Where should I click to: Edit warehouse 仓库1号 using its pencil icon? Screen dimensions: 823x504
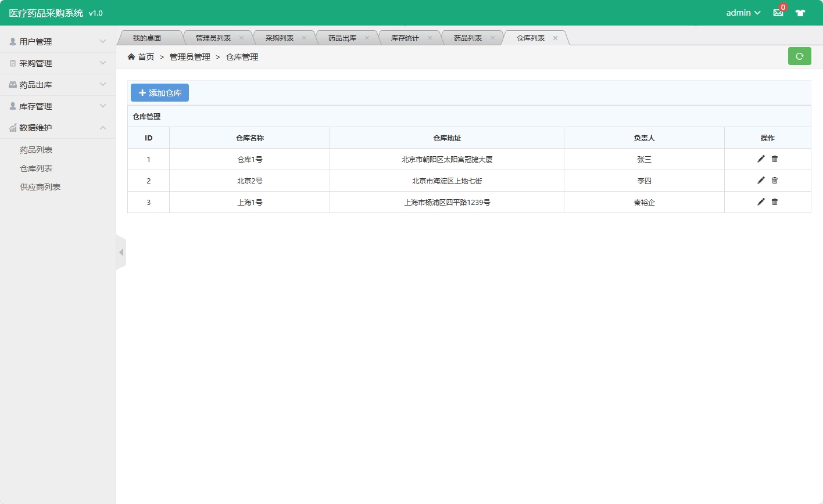tap(761, 159)
